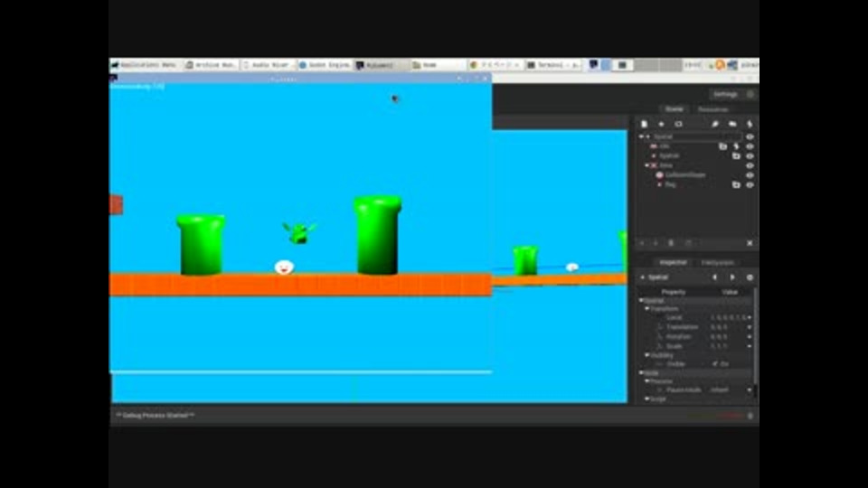Screen dimensions: 868x488
Task: Toggle eye icon on last tree row
Action: pyautogui.click(x=750, y=184)
